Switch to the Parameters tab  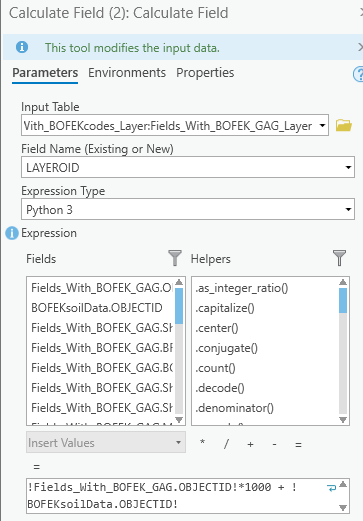[45, 73]
